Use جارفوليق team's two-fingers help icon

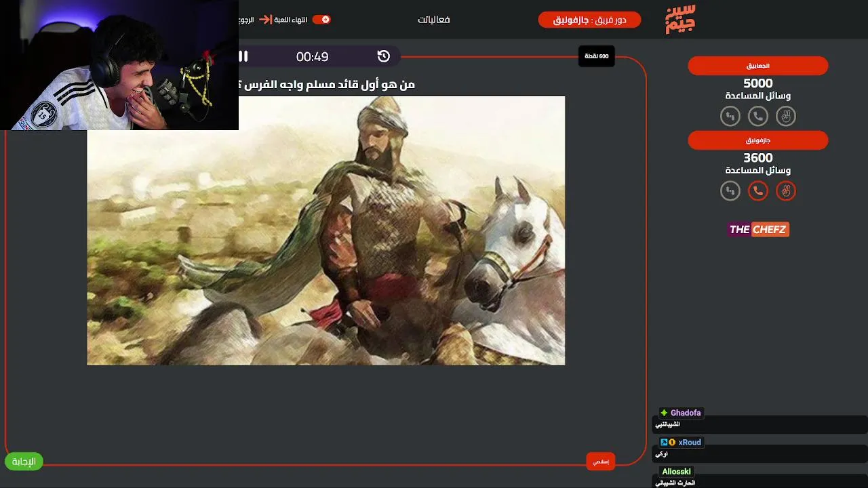[786, 191]
